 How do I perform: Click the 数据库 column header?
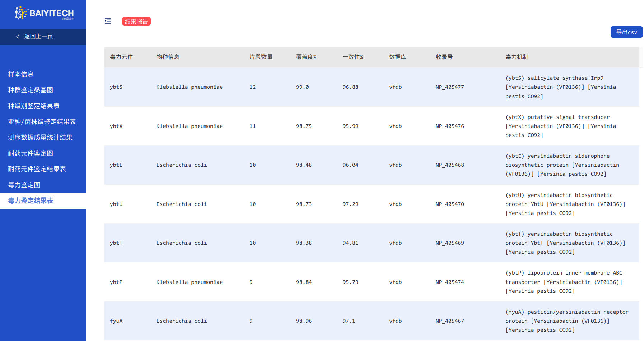click(398, 57)
